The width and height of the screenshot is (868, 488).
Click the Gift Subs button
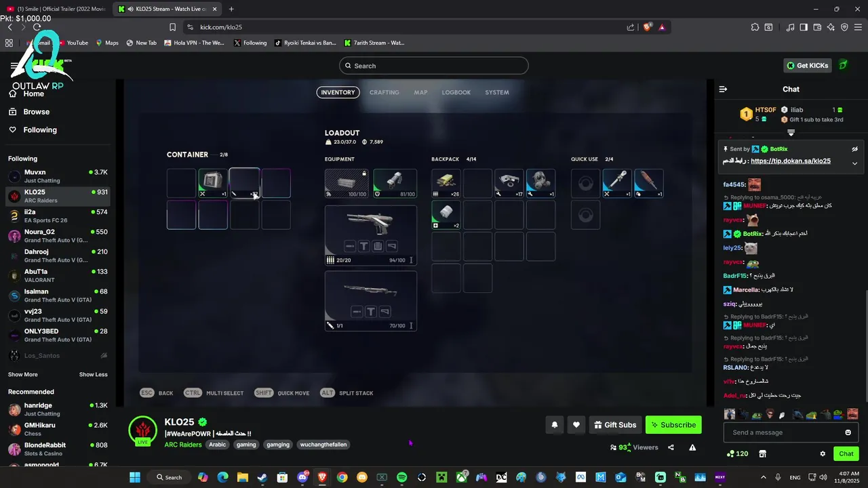coord(615,425)
